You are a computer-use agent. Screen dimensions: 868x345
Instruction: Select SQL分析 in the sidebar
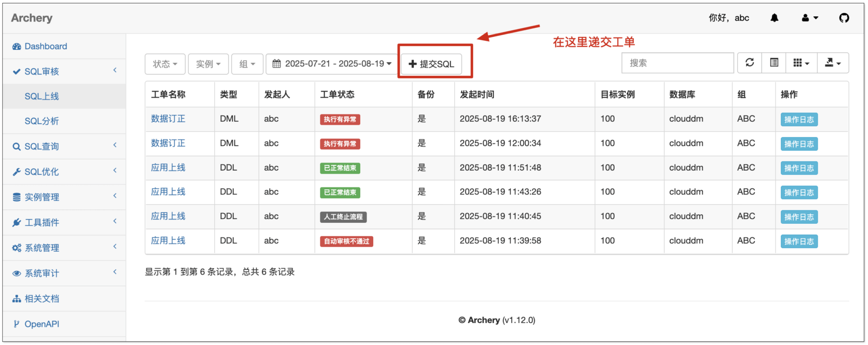[42, 121]
